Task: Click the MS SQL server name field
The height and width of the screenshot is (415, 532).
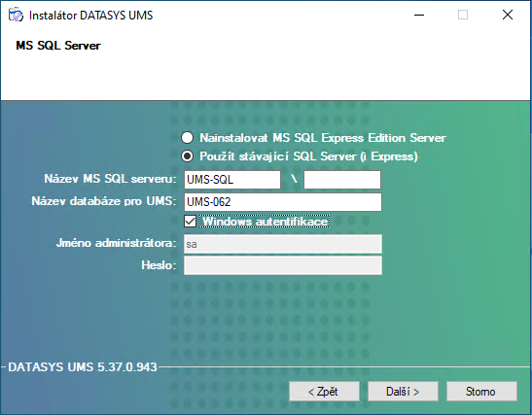Action: point(232,180)
